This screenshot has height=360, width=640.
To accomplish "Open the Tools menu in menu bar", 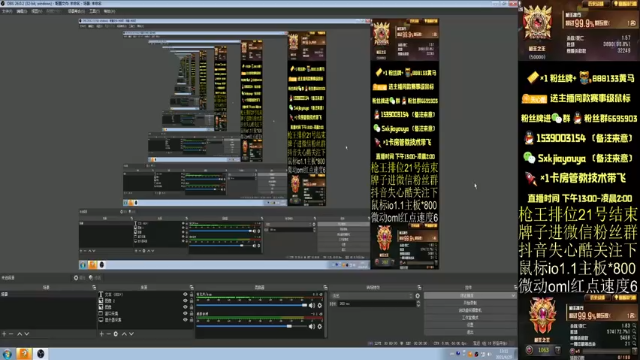I will point(94,11).
